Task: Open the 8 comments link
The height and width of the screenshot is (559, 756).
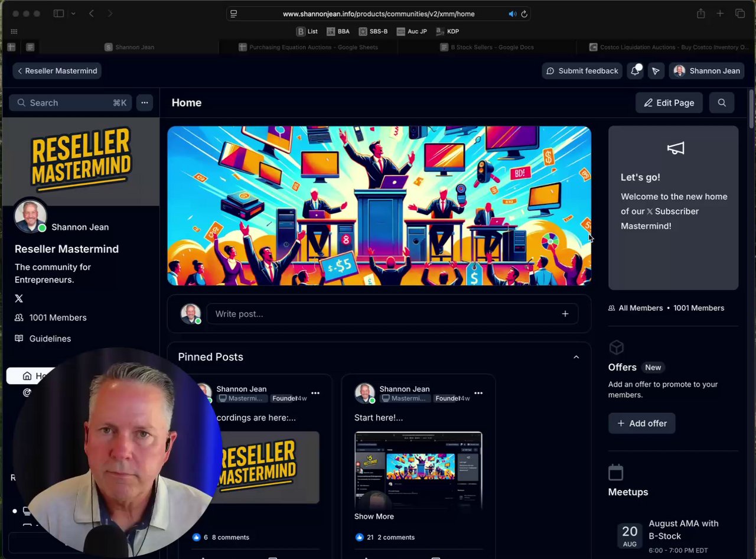Action: (x=230, y=537)
